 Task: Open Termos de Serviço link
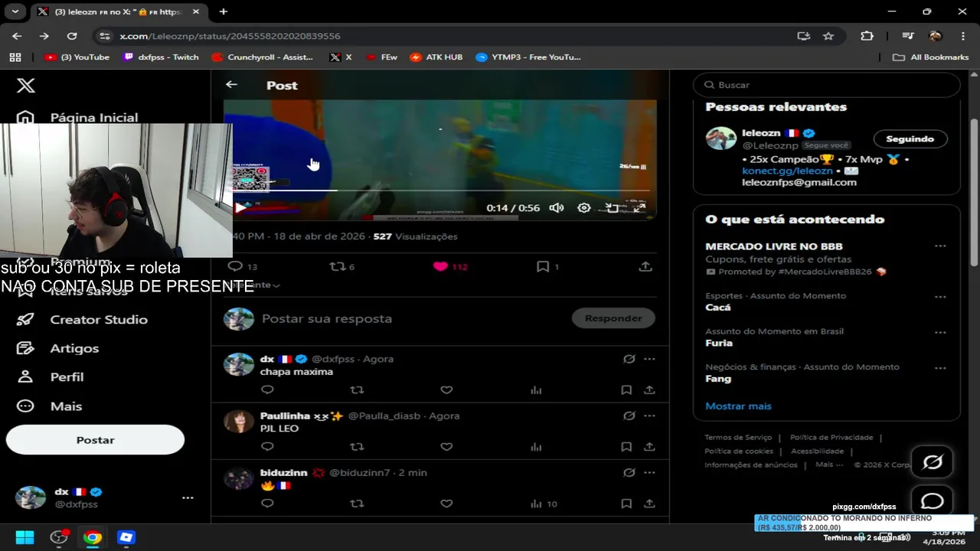[738, 438]
